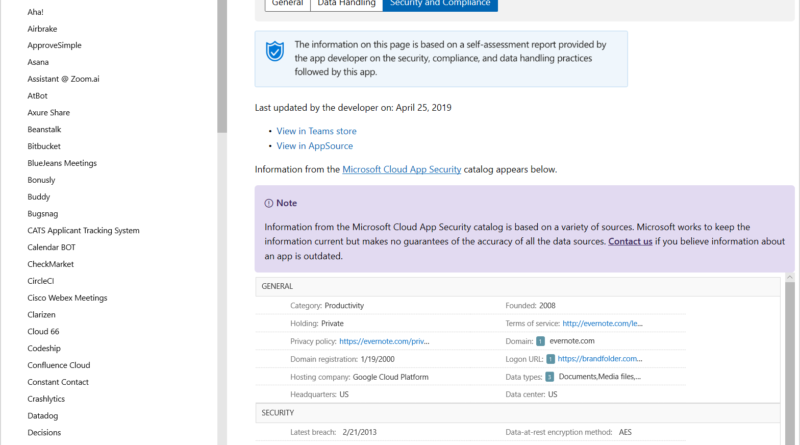Open Bitbucket sidebar entry
Viewport: 800px width, 445px height.
click(44, 146)
